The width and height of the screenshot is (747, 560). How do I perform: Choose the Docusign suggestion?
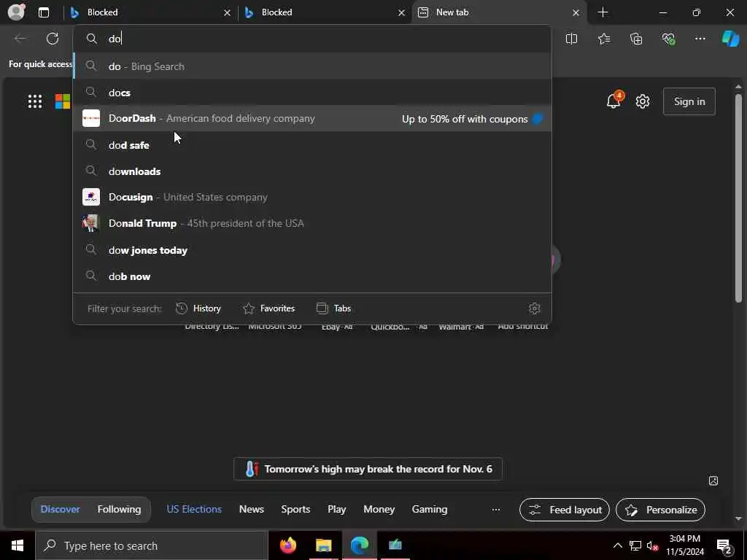click(312, 197)
